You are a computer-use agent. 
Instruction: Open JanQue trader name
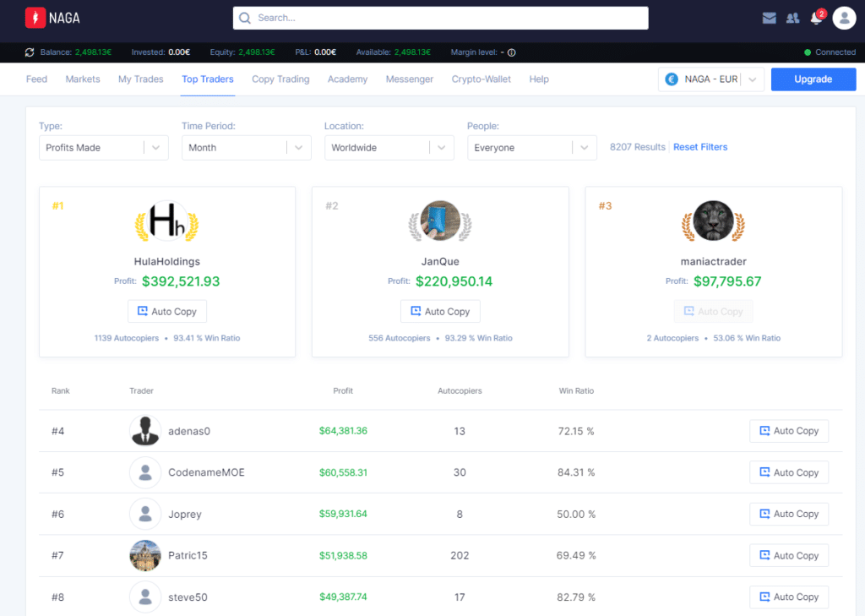(x=440, y=262)
